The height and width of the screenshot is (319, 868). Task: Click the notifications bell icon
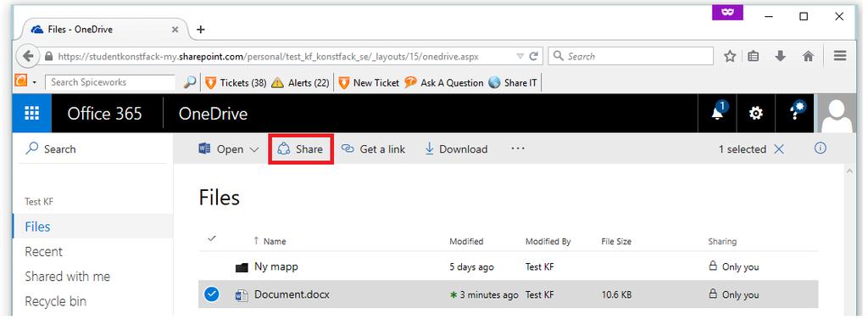(x=718, y=113)
